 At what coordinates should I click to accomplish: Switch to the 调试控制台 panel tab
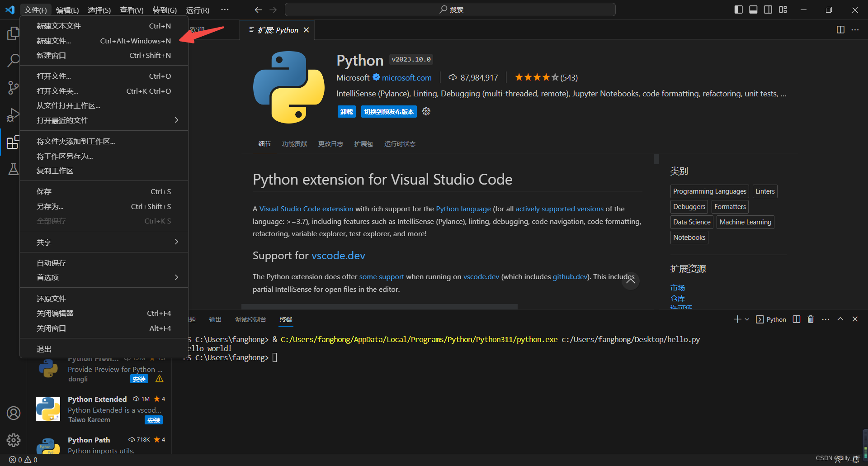tap(250, 319)
